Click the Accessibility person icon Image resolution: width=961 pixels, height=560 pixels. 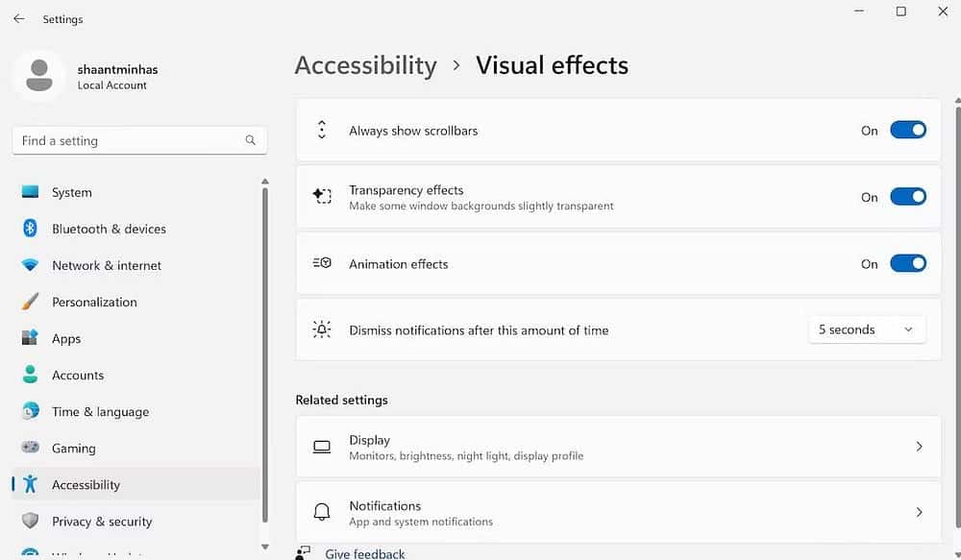[28, 484]
